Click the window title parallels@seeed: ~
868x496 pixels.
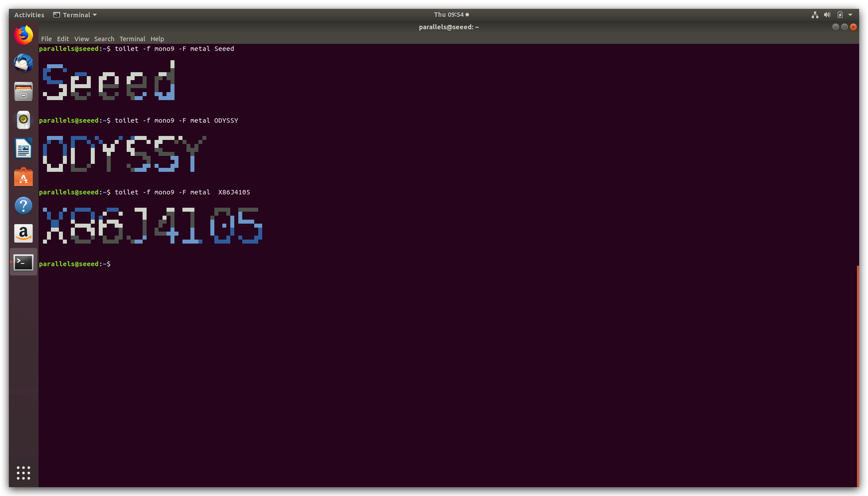(449, 27)
